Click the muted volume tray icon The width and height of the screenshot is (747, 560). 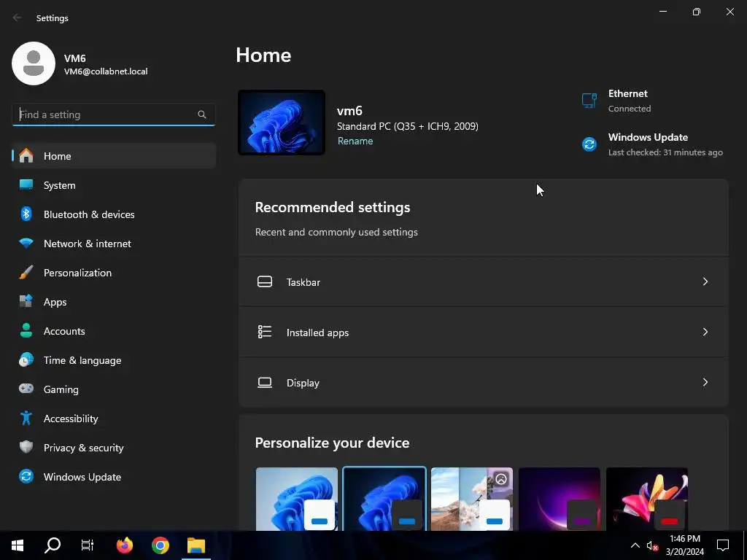pyautogui.click(x=652, y=545)
